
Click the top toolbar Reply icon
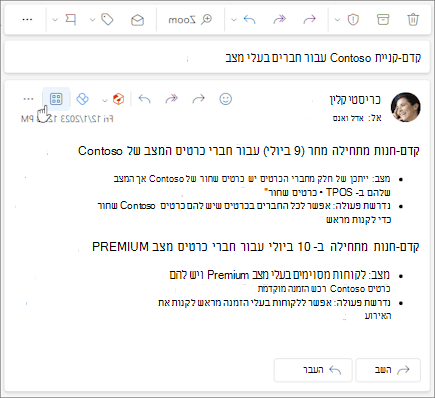[x=249, y=20]
